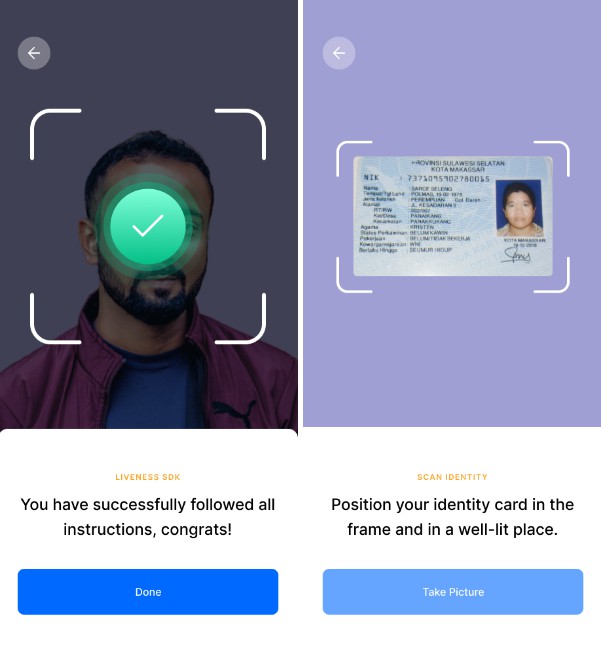Click the portrait photo on the identity card

point(519,207)
